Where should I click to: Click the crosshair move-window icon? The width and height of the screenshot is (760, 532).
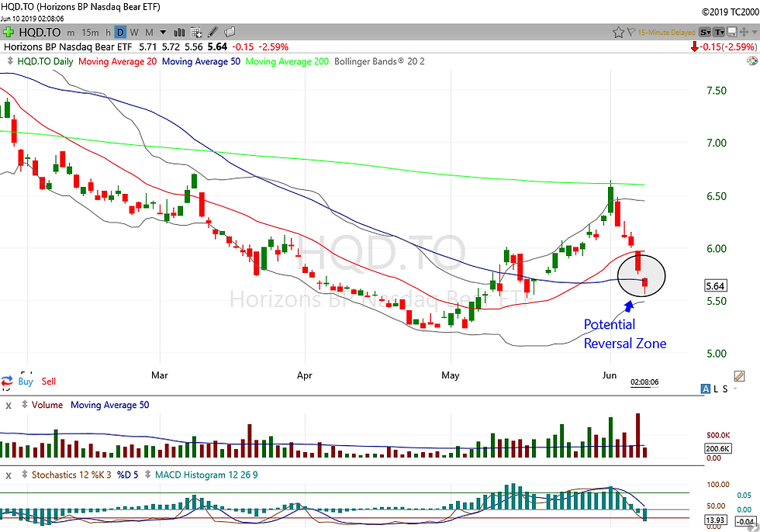pyautogui.click(x=744, y=33)
